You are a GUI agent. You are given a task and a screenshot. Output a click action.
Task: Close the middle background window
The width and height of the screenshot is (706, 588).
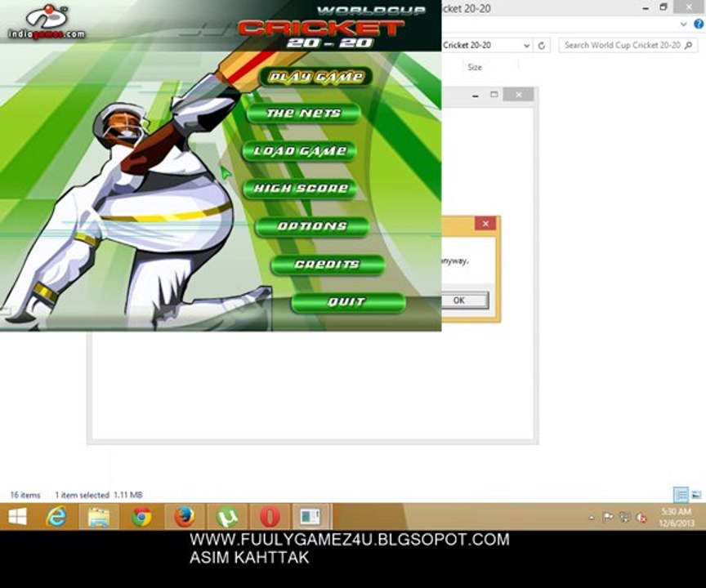tap(518, 95)
